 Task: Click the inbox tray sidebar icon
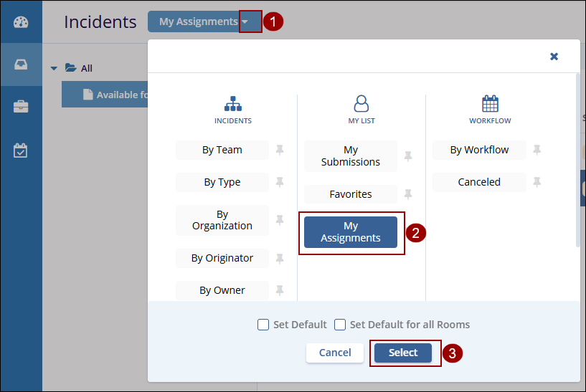21,64
